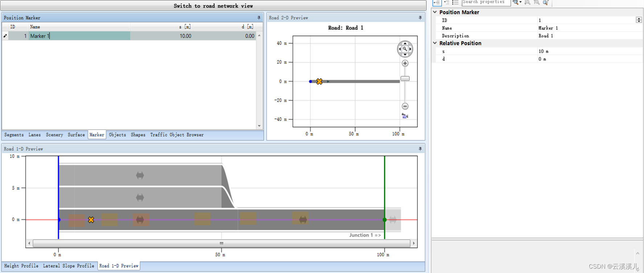Collapse the Position Marker property group
644x273 pixels.
click(435, 12)
